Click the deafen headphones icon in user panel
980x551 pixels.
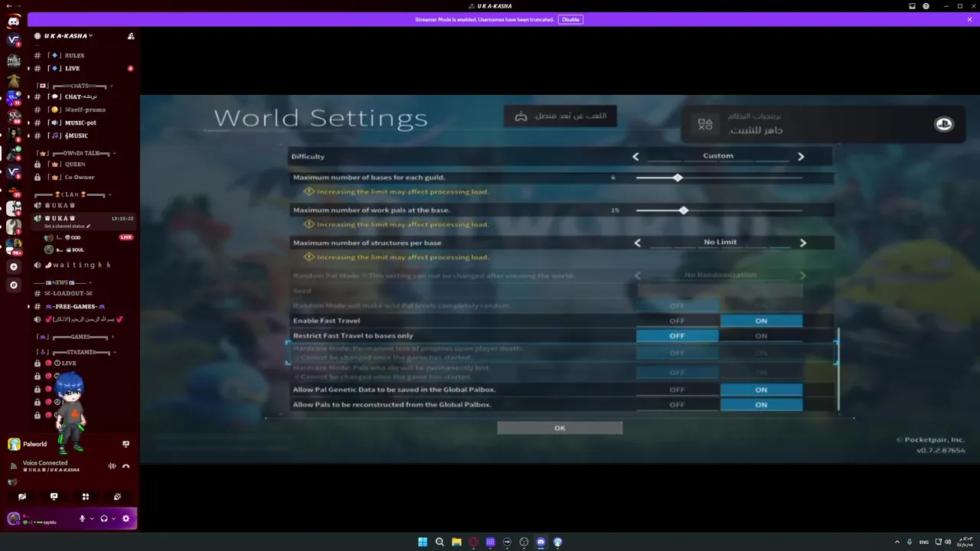tap(104, 519)
